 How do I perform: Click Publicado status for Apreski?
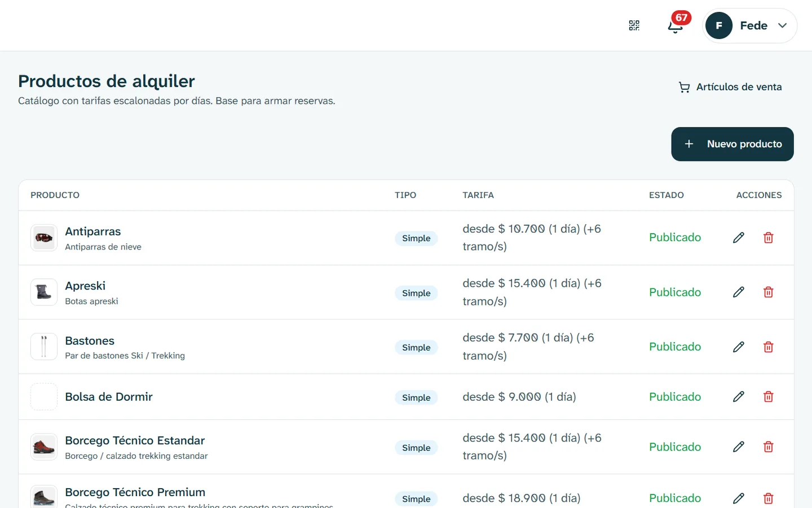coord(675,292)
